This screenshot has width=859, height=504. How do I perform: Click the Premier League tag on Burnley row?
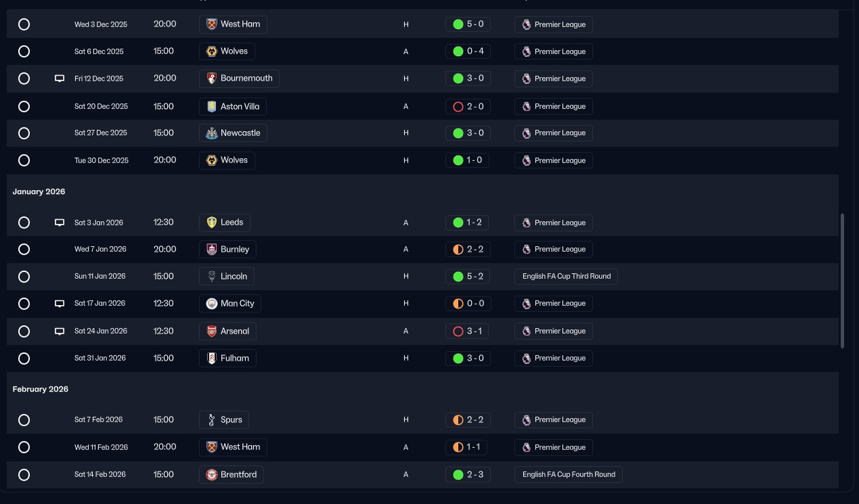coord(553,249)
